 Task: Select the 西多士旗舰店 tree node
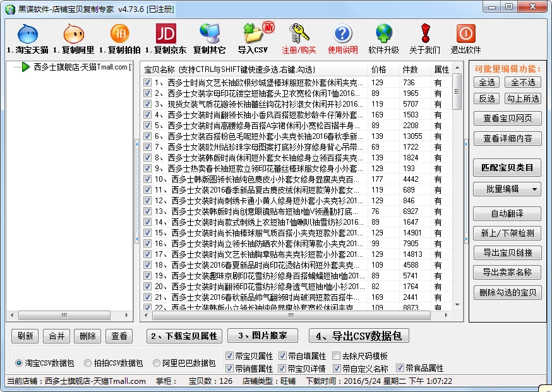(x=51, y=68)
